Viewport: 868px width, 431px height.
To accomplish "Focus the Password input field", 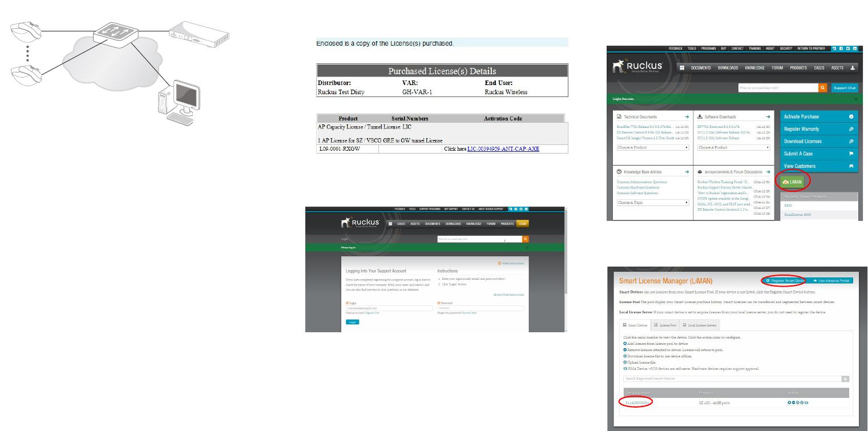I will pos(481,308).
